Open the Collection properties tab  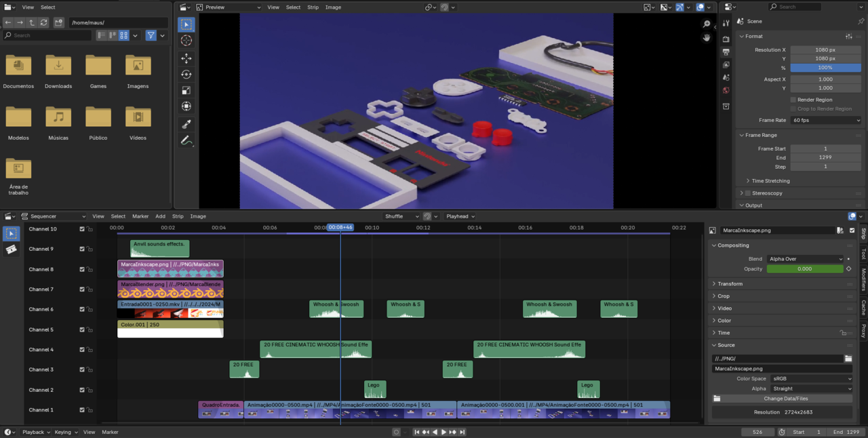[726, 106]
